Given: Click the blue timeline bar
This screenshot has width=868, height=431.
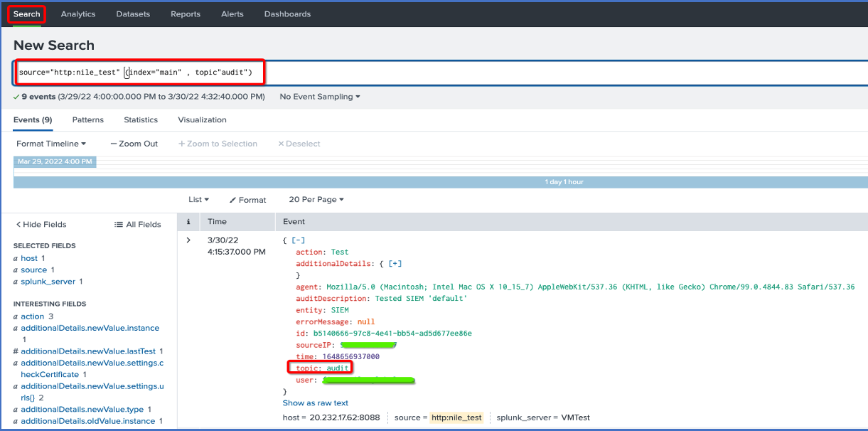Looking at the screenshot, I should pyautogui.click(x=440, y=182).
